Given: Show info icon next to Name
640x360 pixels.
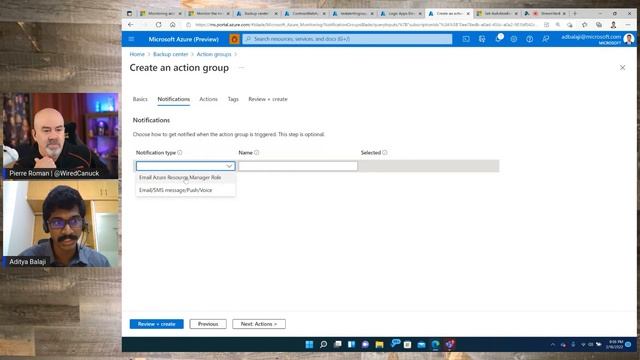Looking at the screenshot, I should click(256, 153).
